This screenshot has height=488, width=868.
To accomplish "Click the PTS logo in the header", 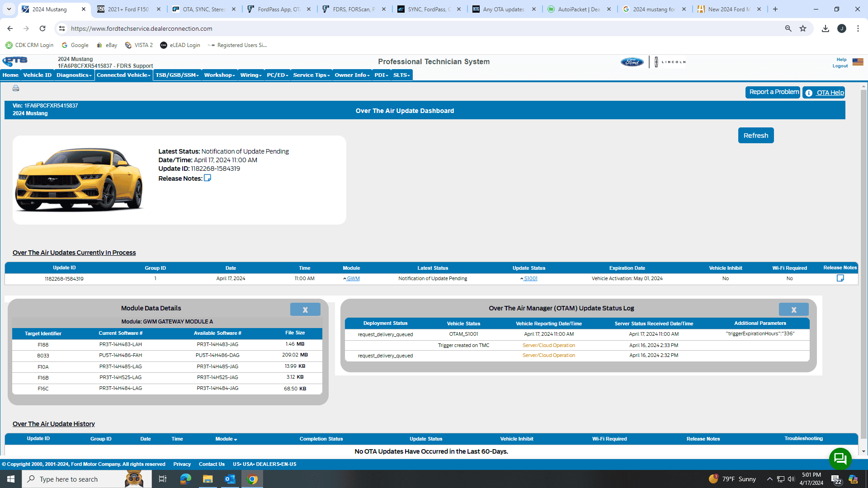I will [x=15, y=61].
